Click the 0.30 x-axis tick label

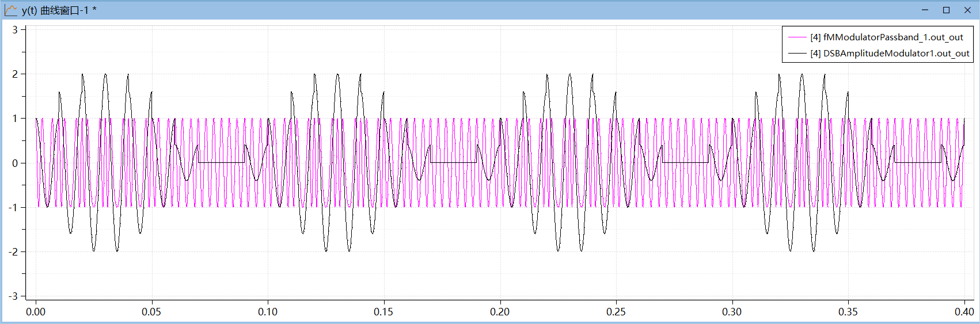coord(732,312)
